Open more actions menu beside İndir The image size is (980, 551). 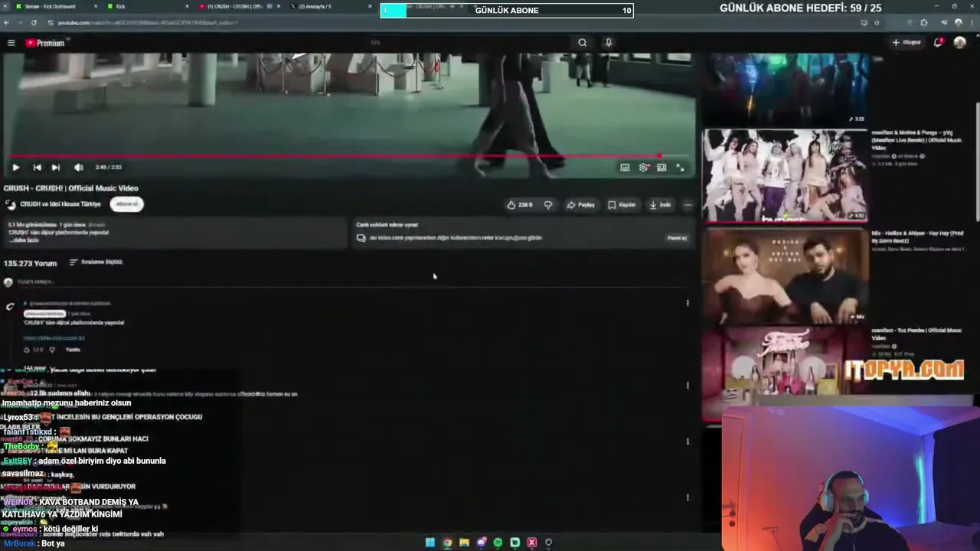[x=688, y=204]
